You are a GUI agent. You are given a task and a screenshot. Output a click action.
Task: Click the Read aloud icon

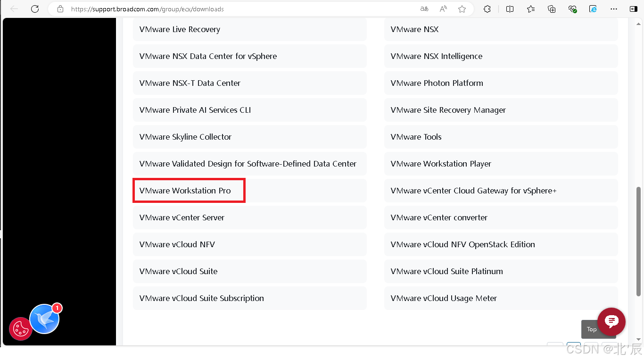(x=443, y=9)
